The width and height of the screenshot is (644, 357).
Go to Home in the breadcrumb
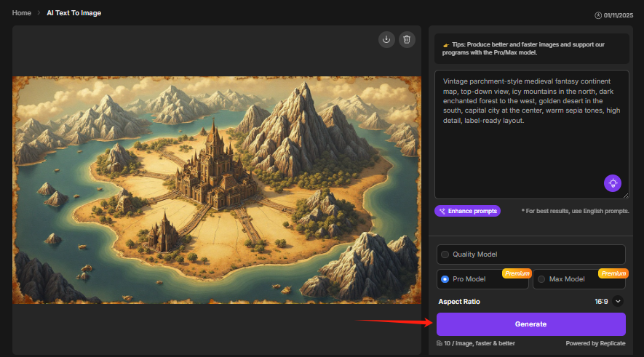(x=22, y=13)
